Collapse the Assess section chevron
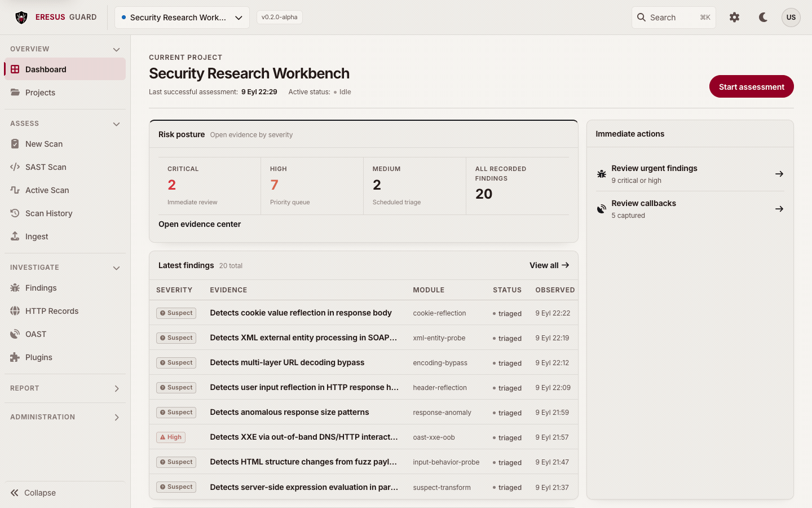The height and width of the screenshot is (508, 812). 116,124
